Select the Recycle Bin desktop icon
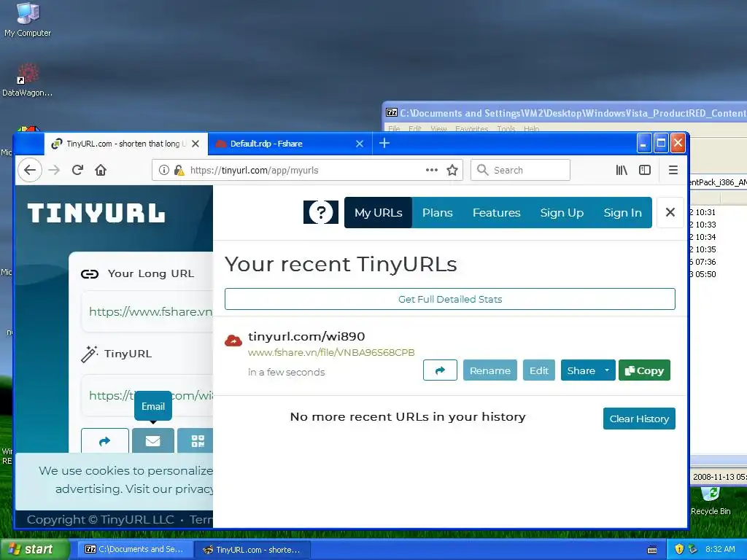 coord(711,501)
